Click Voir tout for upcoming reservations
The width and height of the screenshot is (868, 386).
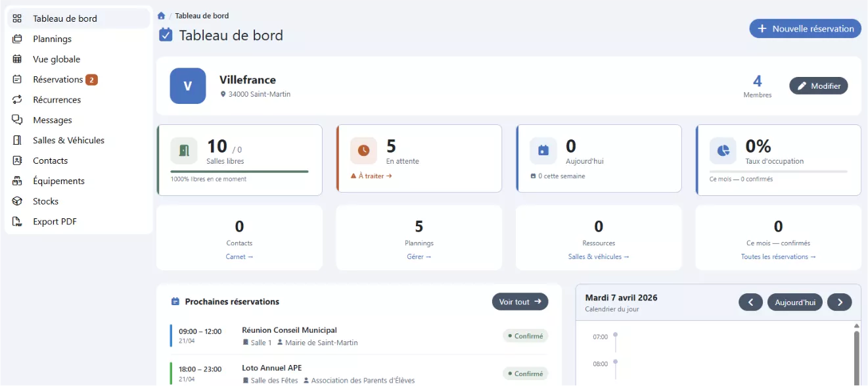520,302
